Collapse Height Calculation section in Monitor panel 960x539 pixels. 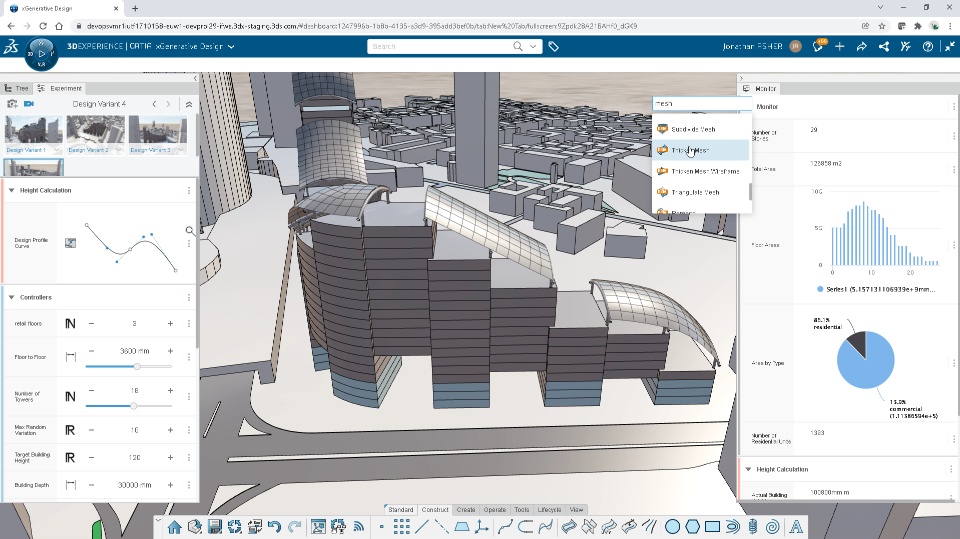tap(748, 469)
